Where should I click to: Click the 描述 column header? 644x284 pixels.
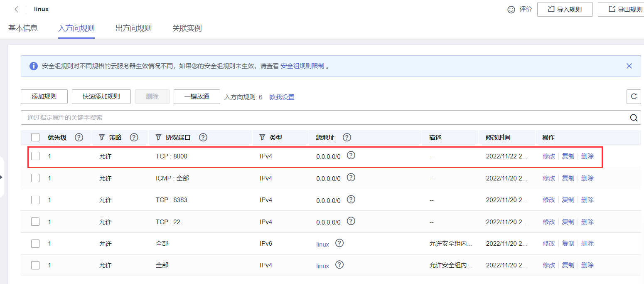[435, 137]
